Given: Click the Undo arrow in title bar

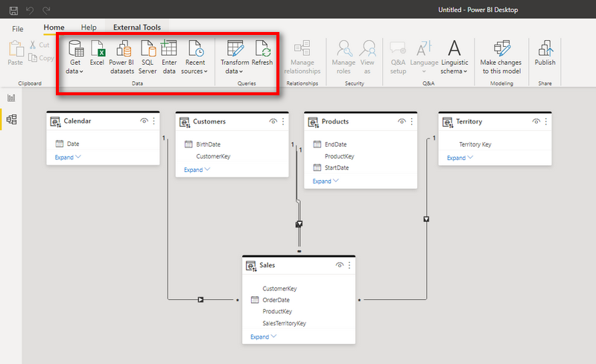Looking at the screenshot, I should click(x=30, y=10).
